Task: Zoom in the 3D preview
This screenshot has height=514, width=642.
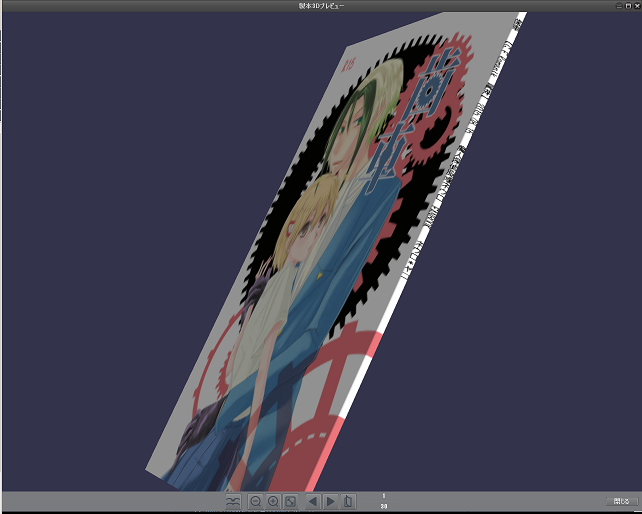Action: (x=273, y=501)
